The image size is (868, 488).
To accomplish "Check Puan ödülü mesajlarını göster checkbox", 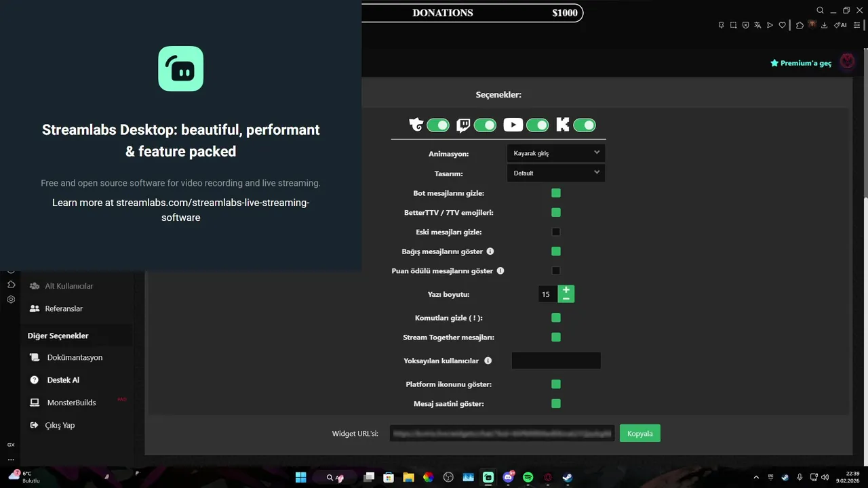I will [x=556, y=270].
